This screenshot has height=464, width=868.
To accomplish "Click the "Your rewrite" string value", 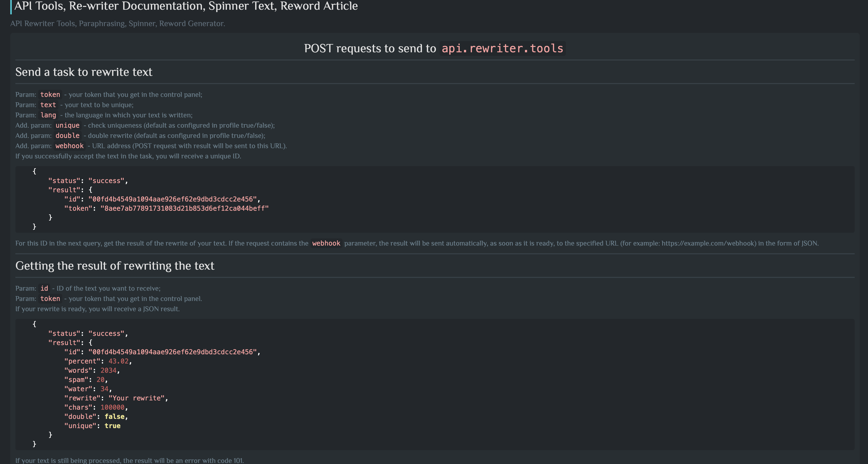I will click(137, 398).
